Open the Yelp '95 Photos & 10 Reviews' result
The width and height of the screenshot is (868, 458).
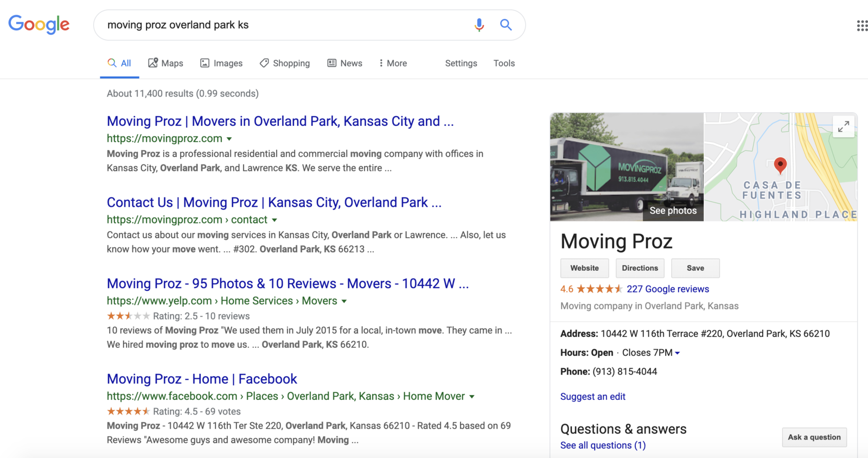click(x=288, y=284)
